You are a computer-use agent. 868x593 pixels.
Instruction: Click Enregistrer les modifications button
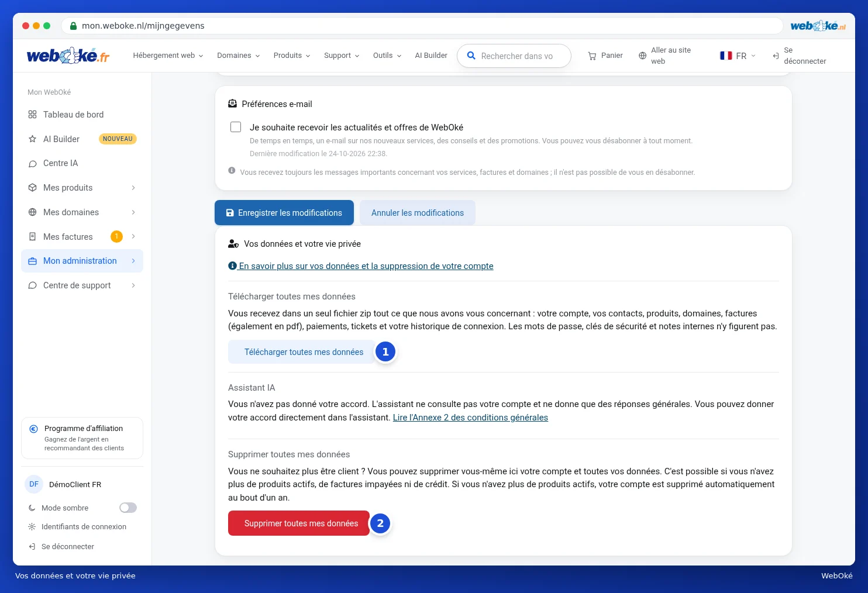[284, 213]
